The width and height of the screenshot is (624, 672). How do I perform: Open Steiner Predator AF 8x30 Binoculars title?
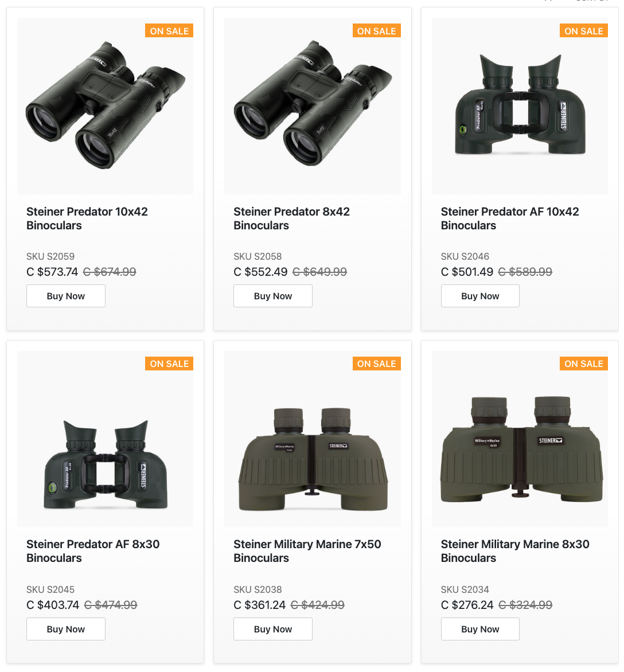click(93, 551)
